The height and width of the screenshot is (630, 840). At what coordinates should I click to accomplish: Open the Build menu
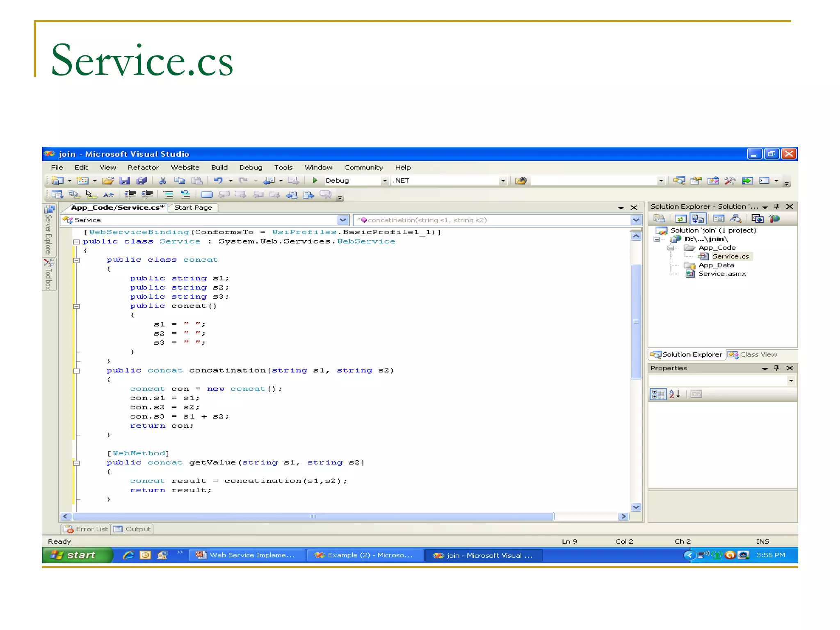click(x=219, y=167)
